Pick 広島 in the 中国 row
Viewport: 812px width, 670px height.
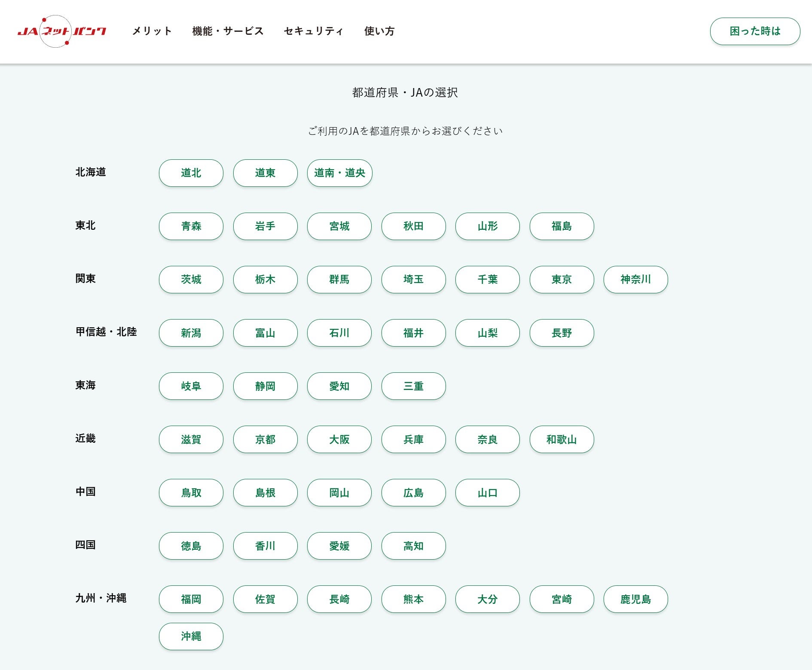point(413,493)
